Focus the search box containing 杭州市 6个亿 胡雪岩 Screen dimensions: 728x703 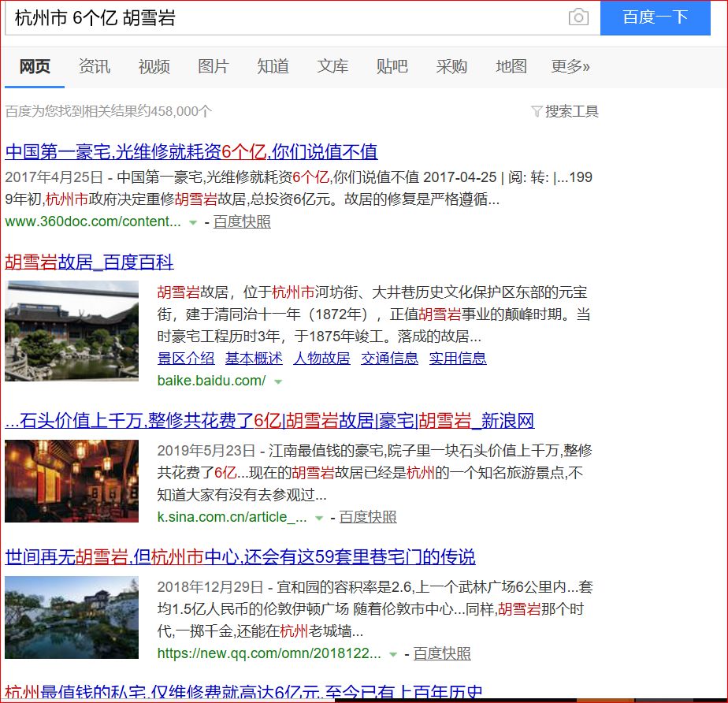tap(303, 17)
